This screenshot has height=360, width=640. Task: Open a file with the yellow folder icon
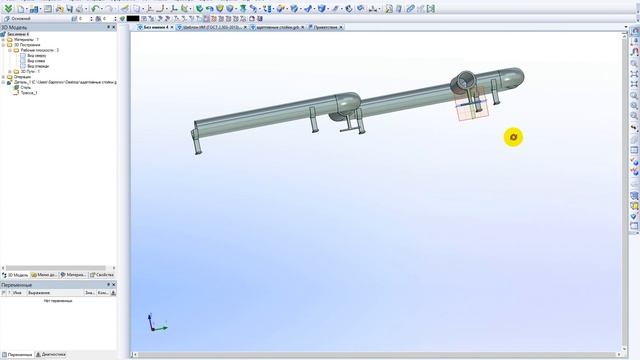(x=60, y=9)
